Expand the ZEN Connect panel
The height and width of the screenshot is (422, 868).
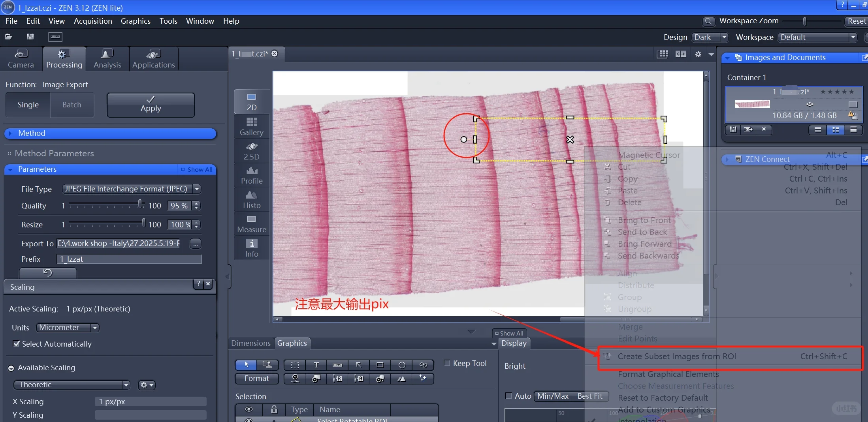pyautogui.click(x=727, y=159)
